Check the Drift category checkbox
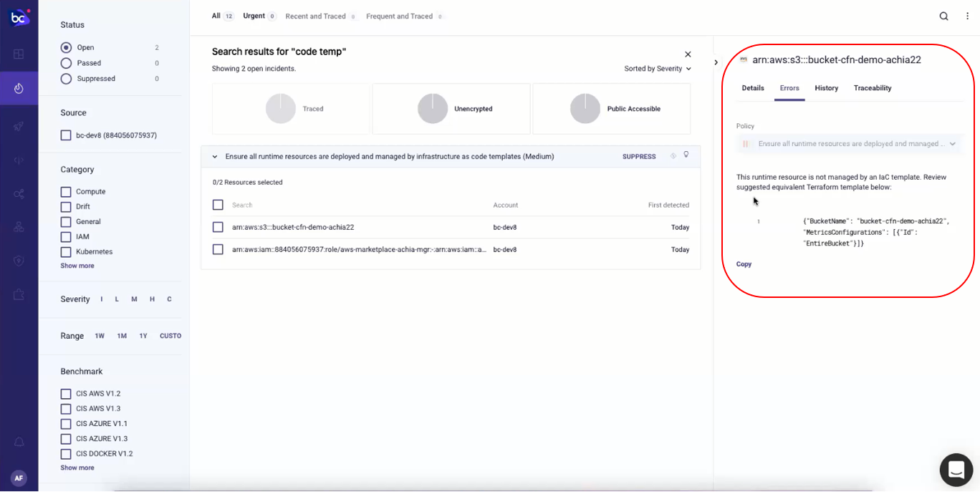This screenshot has height=492, width=980. pyautogui.click(x=66, y=207)
